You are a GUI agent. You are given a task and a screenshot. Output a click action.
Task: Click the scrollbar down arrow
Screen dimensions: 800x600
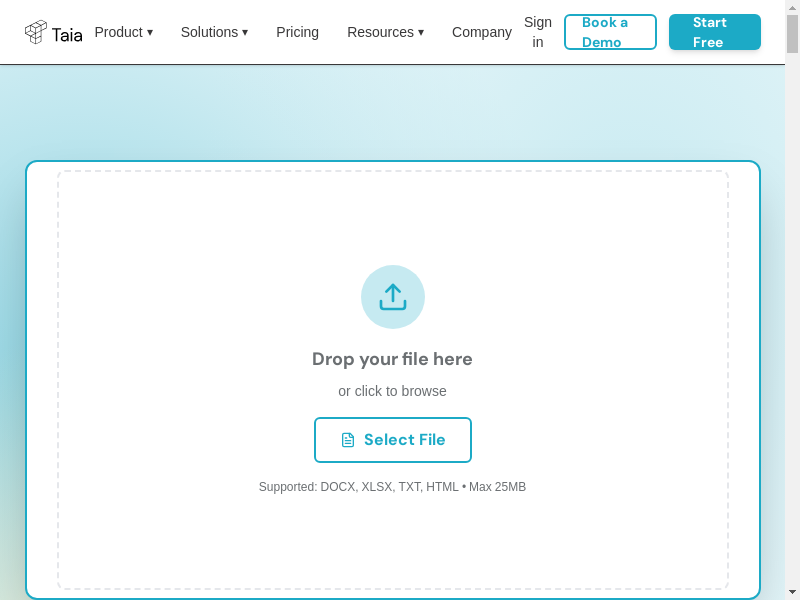[x=792, y=592]
